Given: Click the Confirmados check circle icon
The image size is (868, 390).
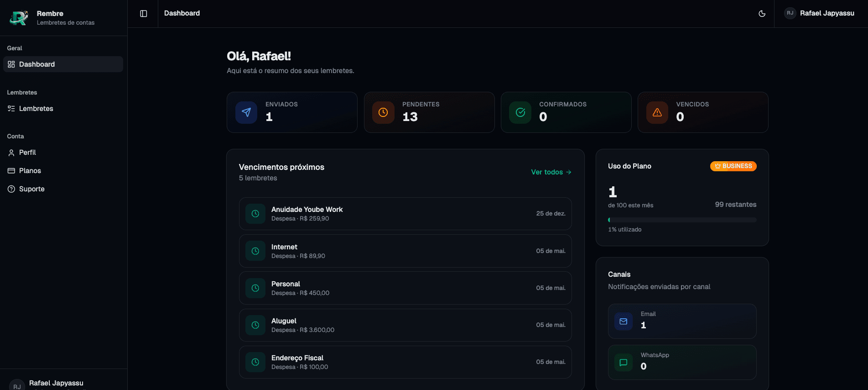Looking at the screenshot, I should (x=520, y=112).
